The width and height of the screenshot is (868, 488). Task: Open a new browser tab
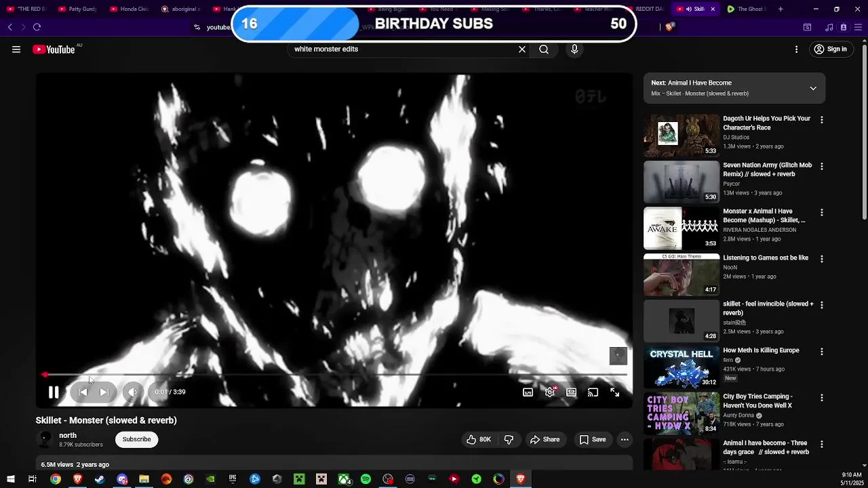click(781, 9)
